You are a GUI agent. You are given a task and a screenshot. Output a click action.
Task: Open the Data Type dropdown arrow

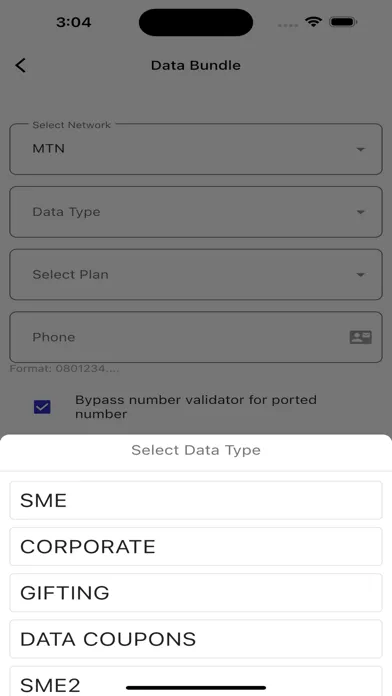(x=360, y=212)
